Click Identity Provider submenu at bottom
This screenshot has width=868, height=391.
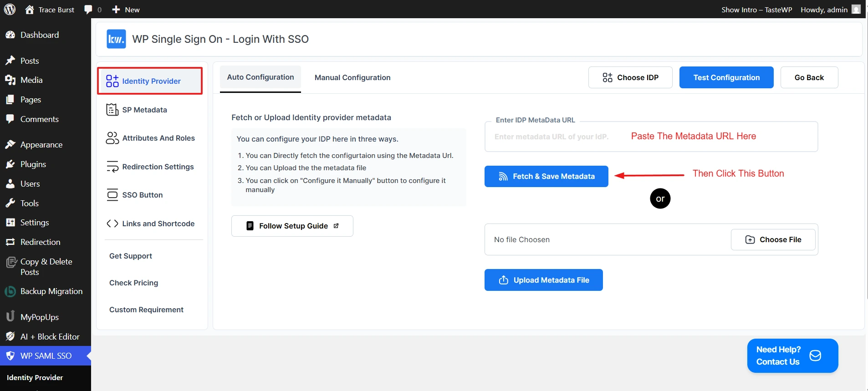pos(35,378)
